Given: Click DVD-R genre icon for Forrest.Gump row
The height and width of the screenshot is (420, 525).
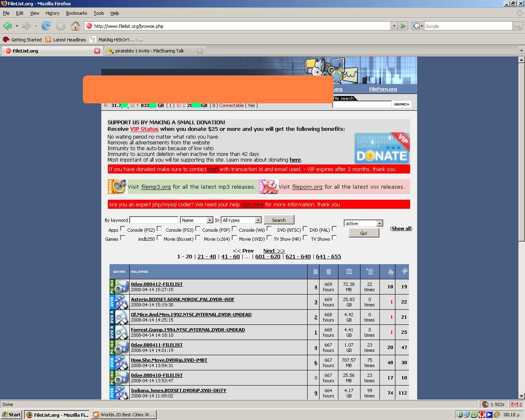Looking at the screenshot, I should coord(119,332).
